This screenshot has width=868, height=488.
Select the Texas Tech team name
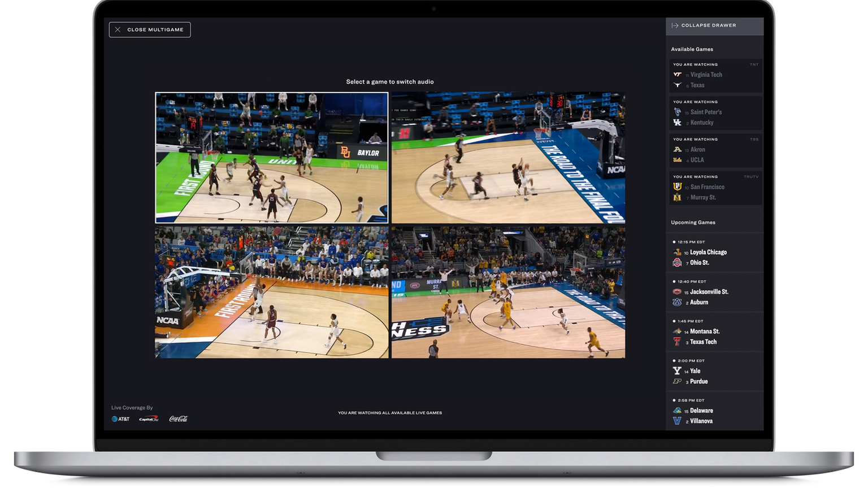703,342
